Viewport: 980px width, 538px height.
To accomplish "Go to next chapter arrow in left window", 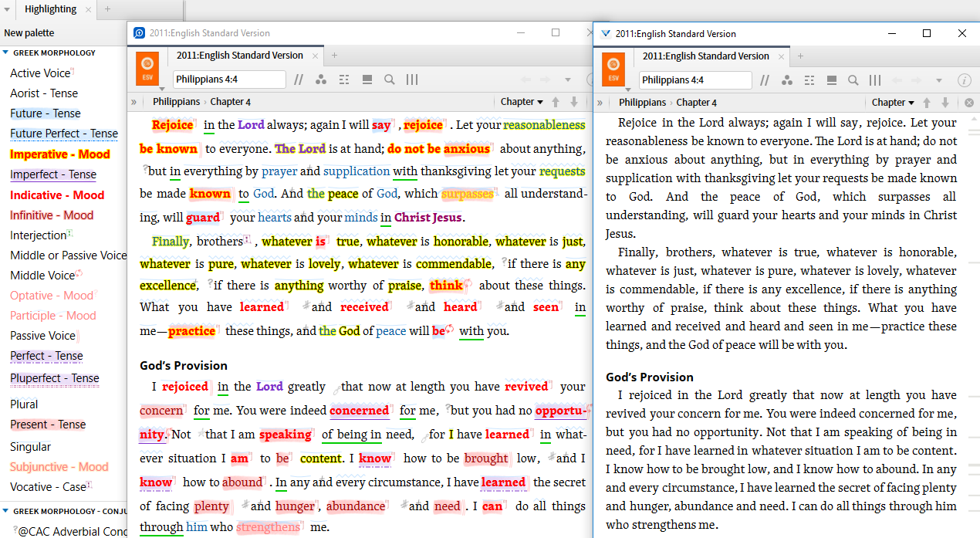I will coord(574,102).
